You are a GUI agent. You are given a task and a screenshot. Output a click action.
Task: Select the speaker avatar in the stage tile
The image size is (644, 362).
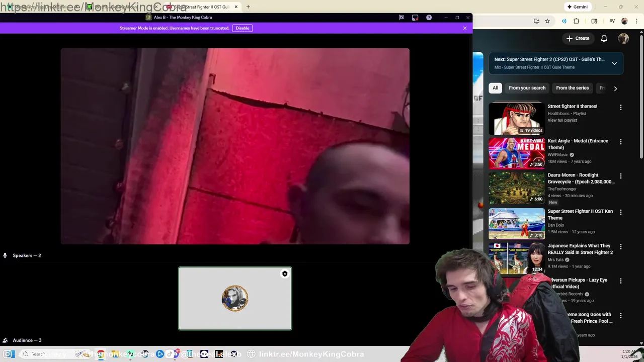pos(235,298)
